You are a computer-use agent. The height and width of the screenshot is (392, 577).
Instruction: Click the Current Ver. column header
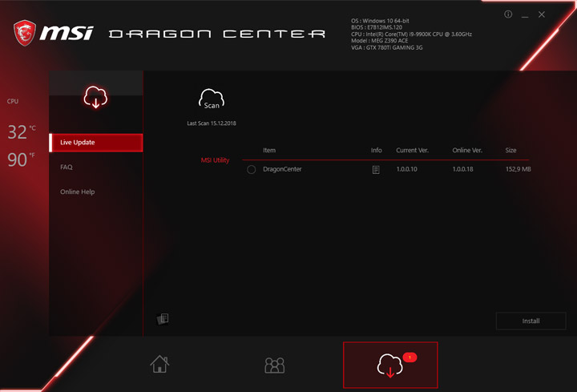pyautogui.click(x=412, y=150)
